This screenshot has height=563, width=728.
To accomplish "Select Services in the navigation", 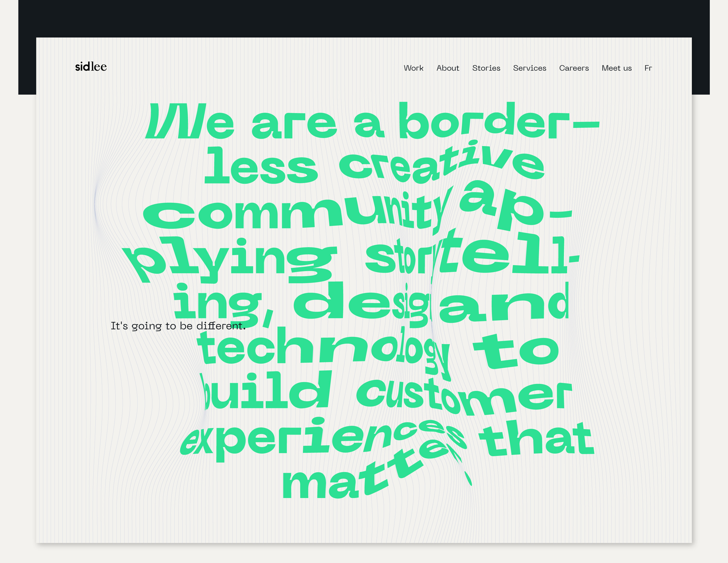I will [529, 68].
